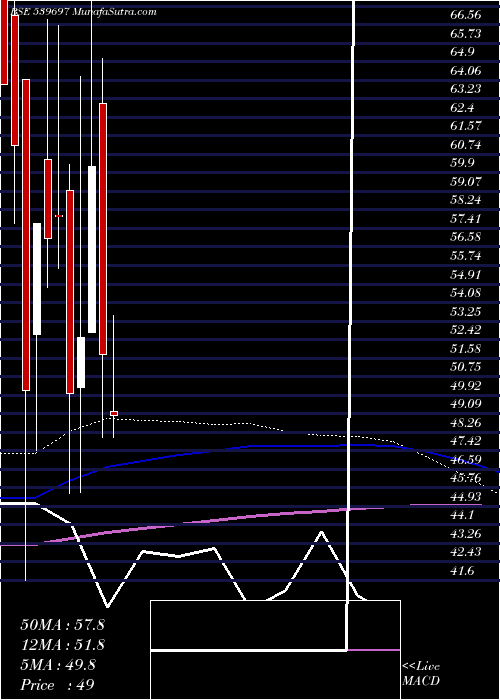Screen dimensions: 500x700
Task: Click the 52.42 price axis label
Action: (466, 330)
